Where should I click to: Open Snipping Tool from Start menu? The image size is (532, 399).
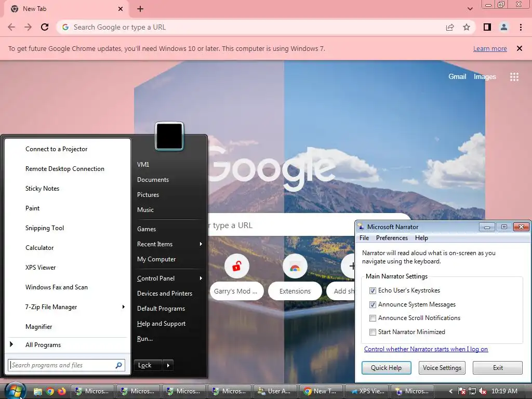click(67, 228)
